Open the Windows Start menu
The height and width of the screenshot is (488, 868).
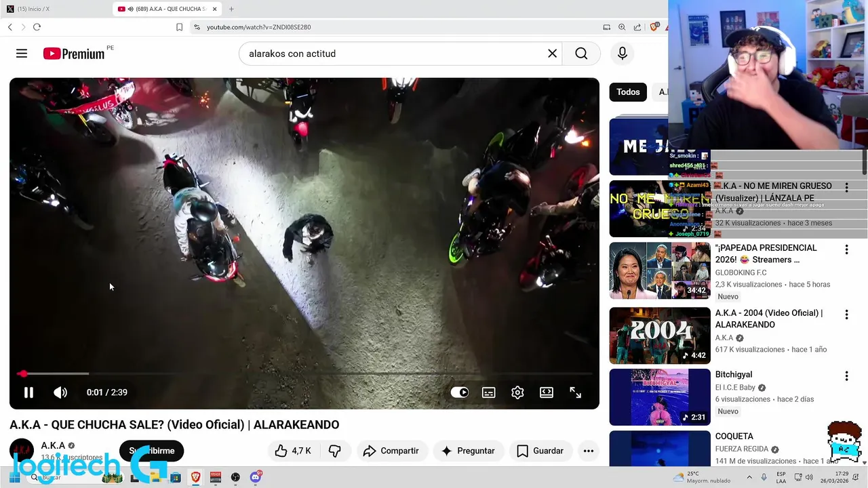click(14, 477)
